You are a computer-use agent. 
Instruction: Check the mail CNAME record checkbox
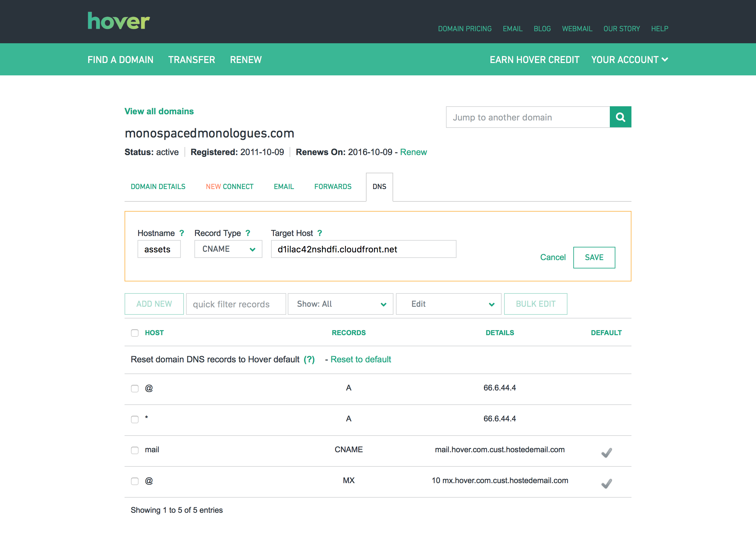tap(135, 450)
